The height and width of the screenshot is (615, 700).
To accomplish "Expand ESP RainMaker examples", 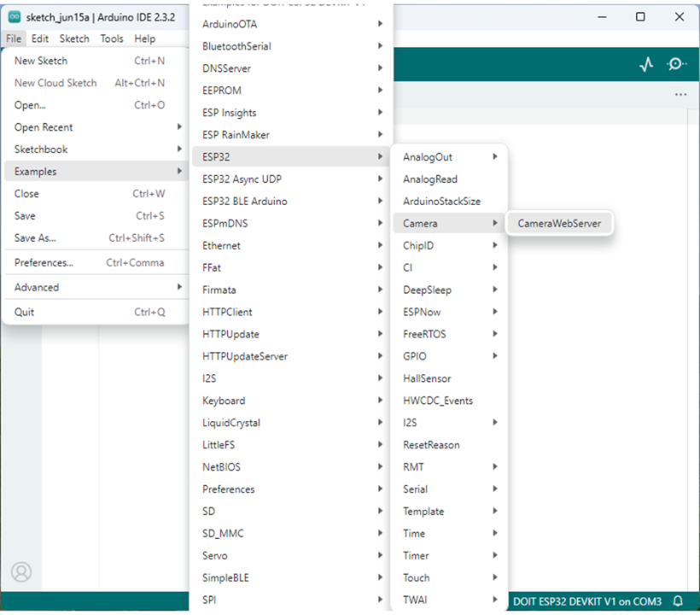I will click(x=291, y=135).
